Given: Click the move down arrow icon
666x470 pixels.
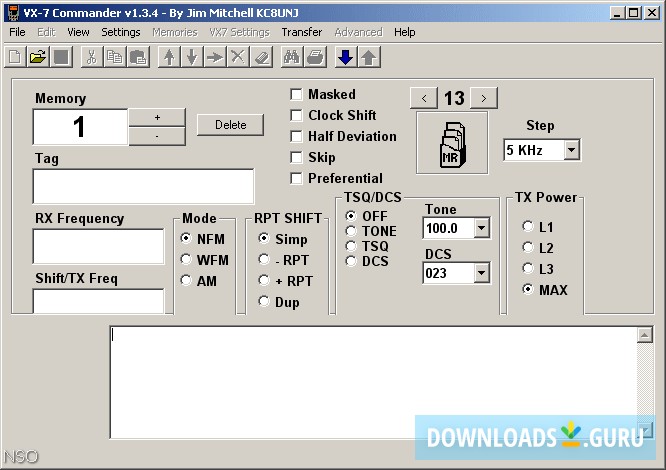Looking at the screenshot, I should pyautogui.click(x=192, y=57).
